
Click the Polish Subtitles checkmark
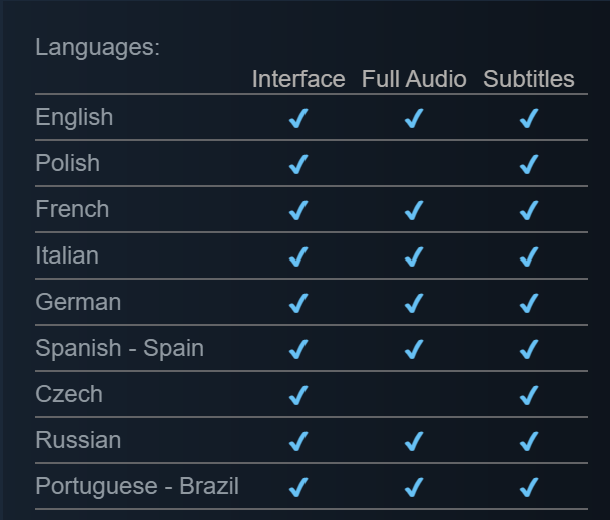[x=529, y=164]
